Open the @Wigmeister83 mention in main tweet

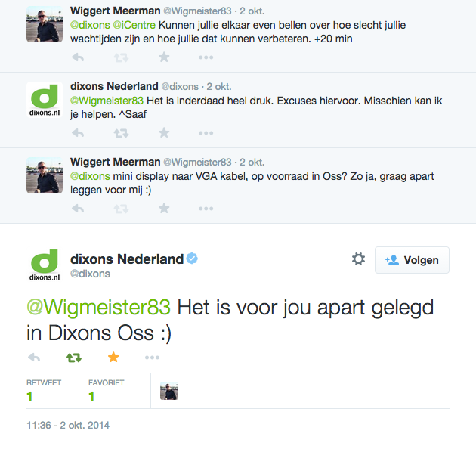pos(98,308)
